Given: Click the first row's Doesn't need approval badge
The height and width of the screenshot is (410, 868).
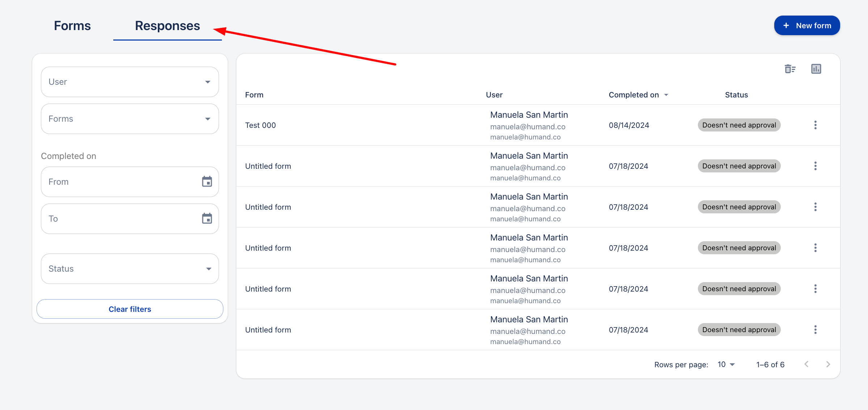Looking at the screenshot, I should coord(739,125).
